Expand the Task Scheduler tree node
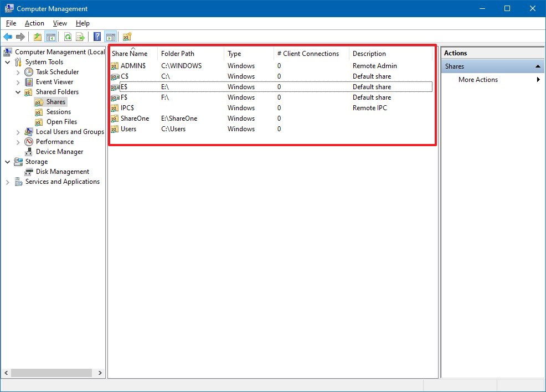This screenshot has height=392, width=546. pos(18,72)
